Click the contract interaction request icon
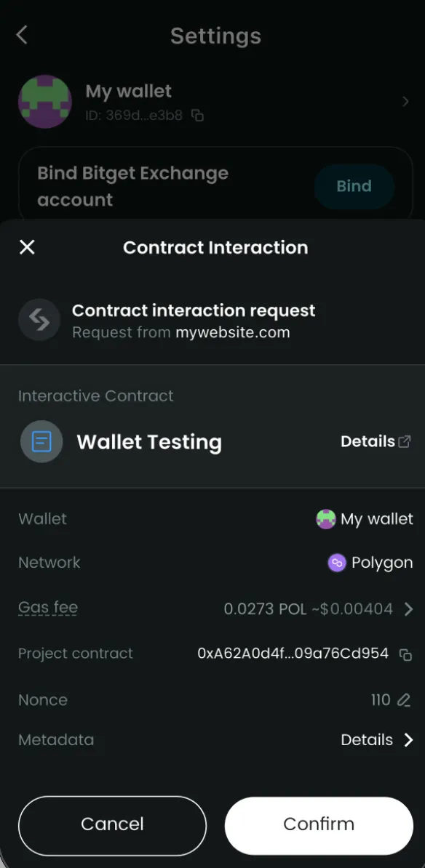Screen dimensions: 425x868 click(x=39, y=320)
